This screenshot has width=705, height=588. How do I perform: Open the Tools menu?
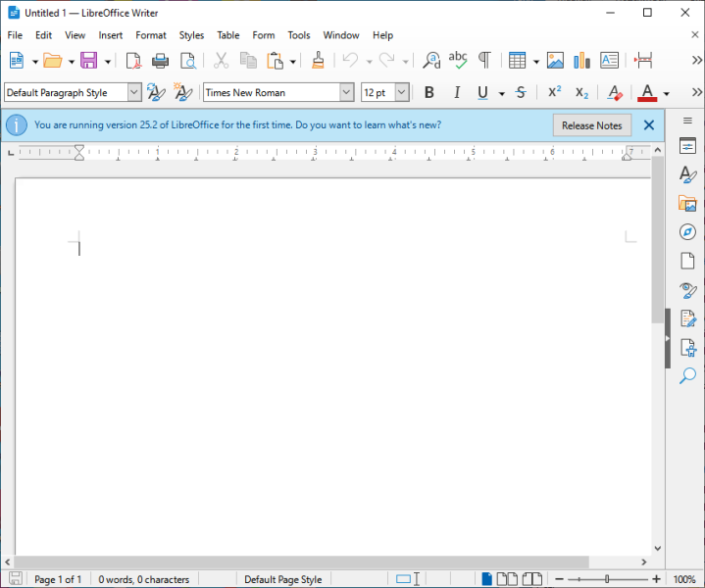point(298,35)
